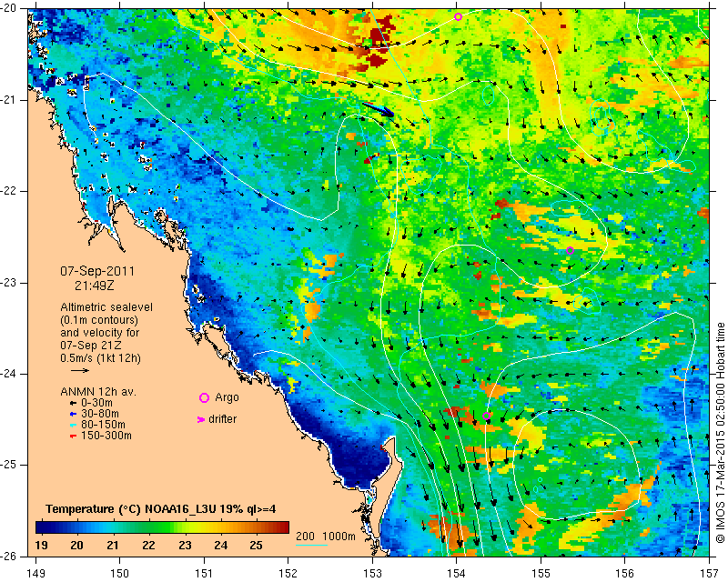Click the '-23' latitude axis label

pos(10,283)
